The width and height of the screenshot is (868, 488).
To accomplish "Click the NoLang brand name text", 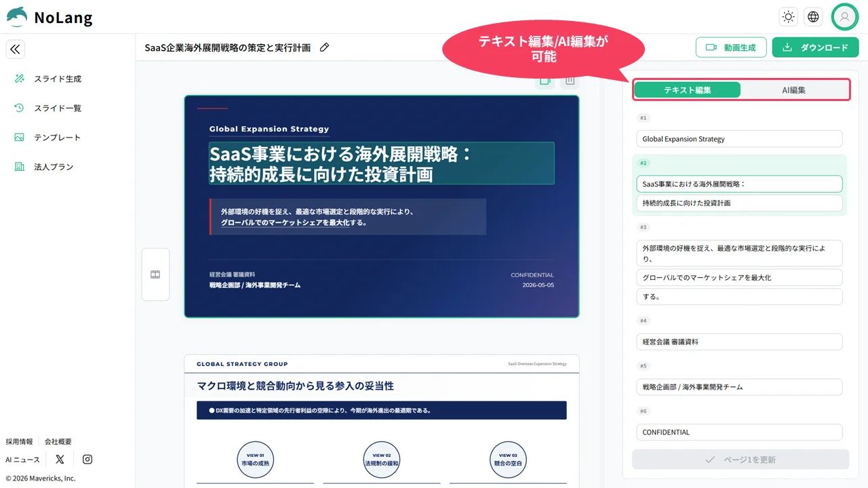I will pos(63,18).
